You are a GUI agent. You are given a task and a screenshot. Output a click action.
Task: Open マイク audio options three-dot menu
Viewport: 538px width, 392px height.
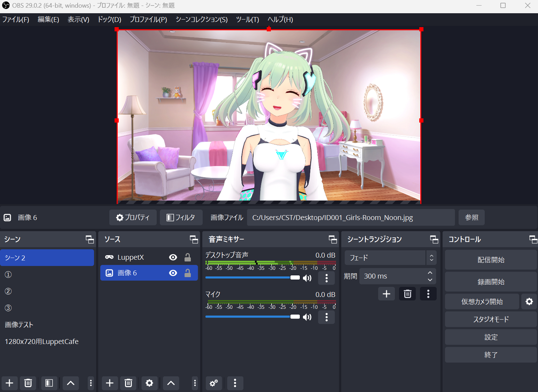[326, 317]
